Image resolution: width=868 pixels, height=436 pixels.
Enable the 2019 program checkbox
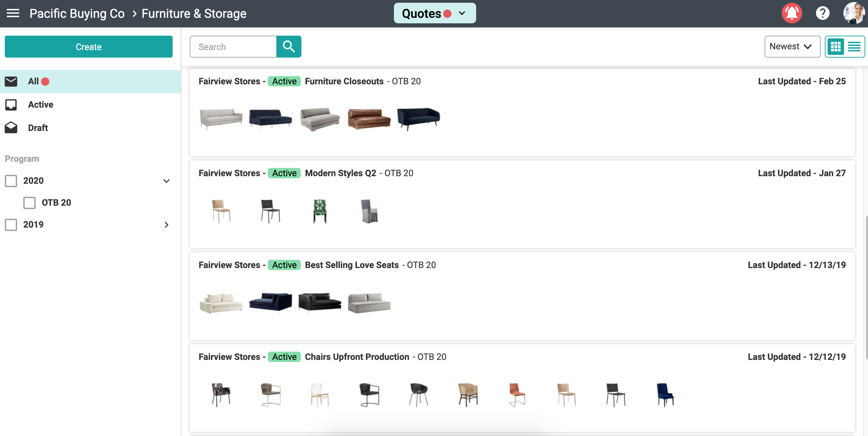(x=11, y=225)
